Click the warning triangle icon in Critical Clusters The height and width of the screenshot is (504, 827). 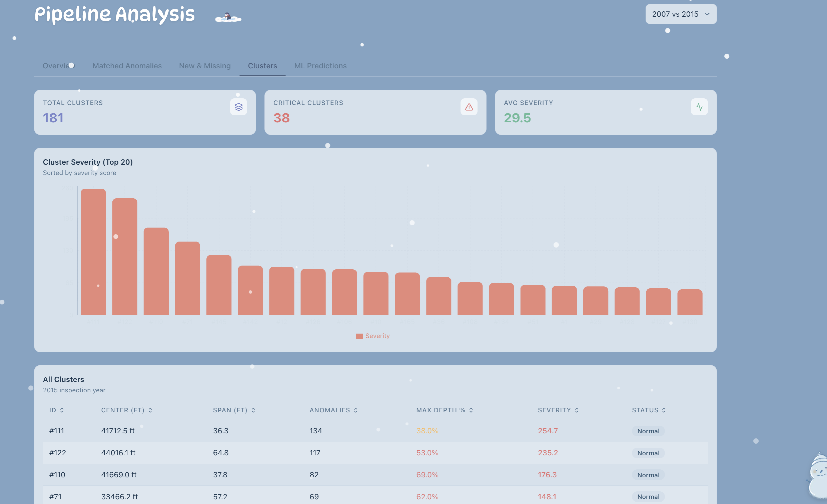click(469, 107)
